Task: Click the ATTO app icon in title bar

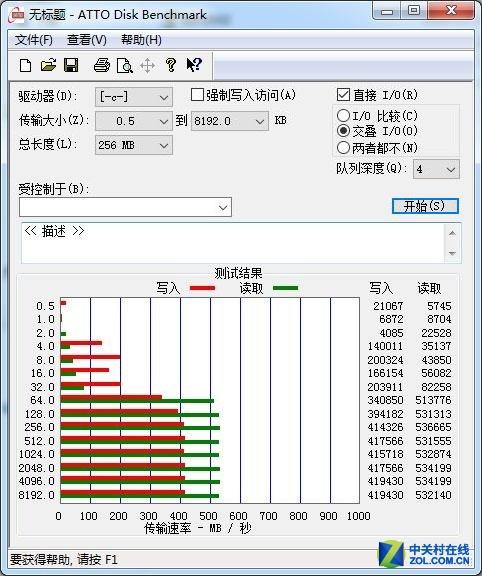Action: click(17, 14)
